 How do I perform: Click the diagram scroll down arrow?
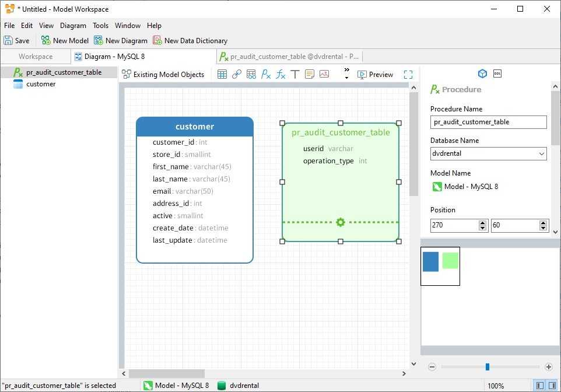[x=413, y=364]
